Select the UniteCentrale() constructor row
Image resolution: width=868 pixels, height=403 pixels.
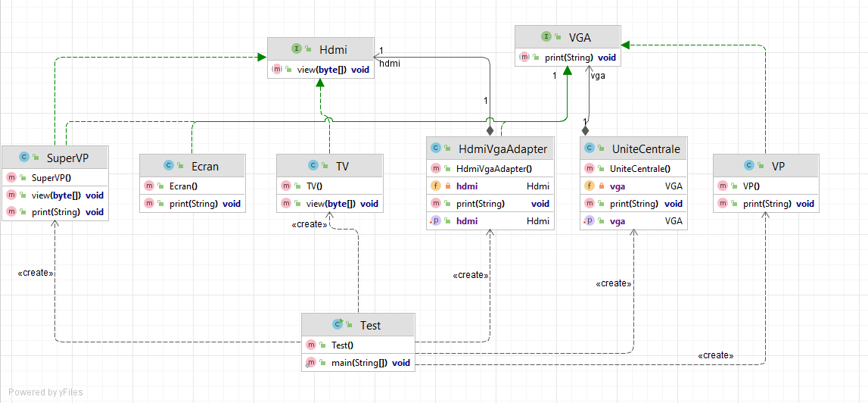click(x=634, y=168)
